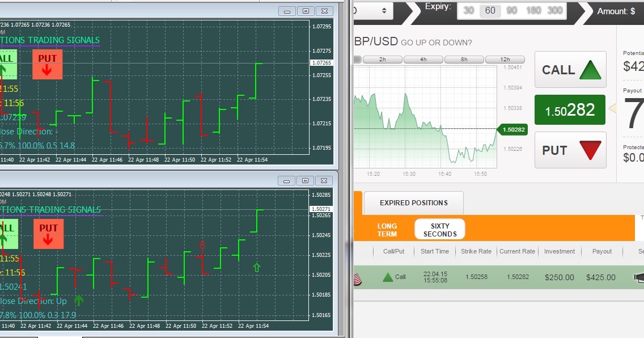Click the green CALL up-arrow button

click(570, 69)
